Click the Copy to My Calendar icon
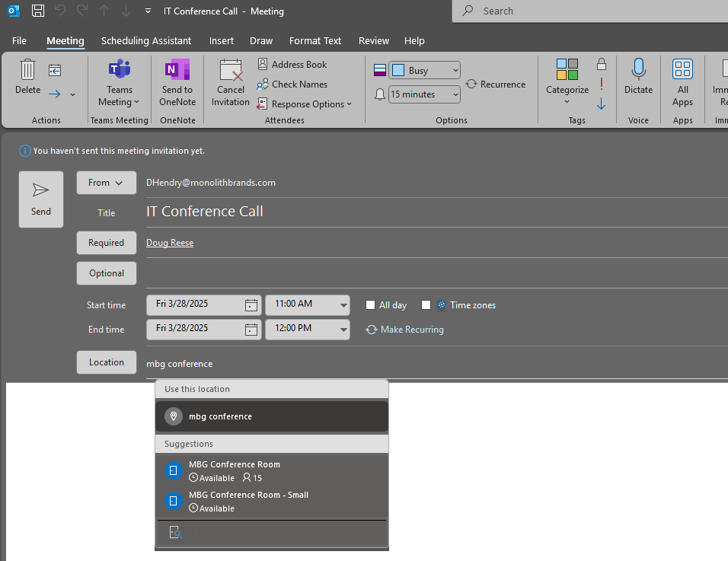728x561 pixels. [55, 70]
